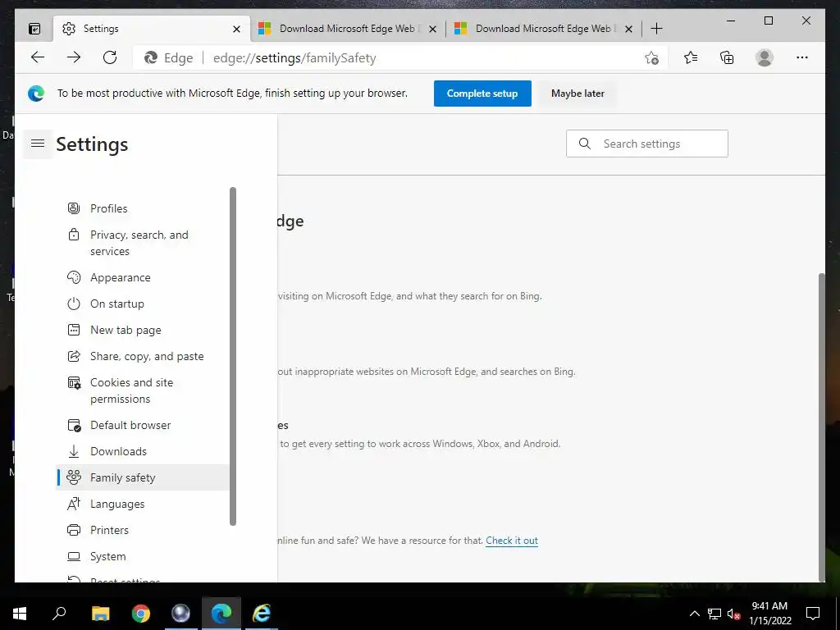Screen dimensions: 840x630
Task: Open Profiles settings section
Action: [x=143, y=208]
